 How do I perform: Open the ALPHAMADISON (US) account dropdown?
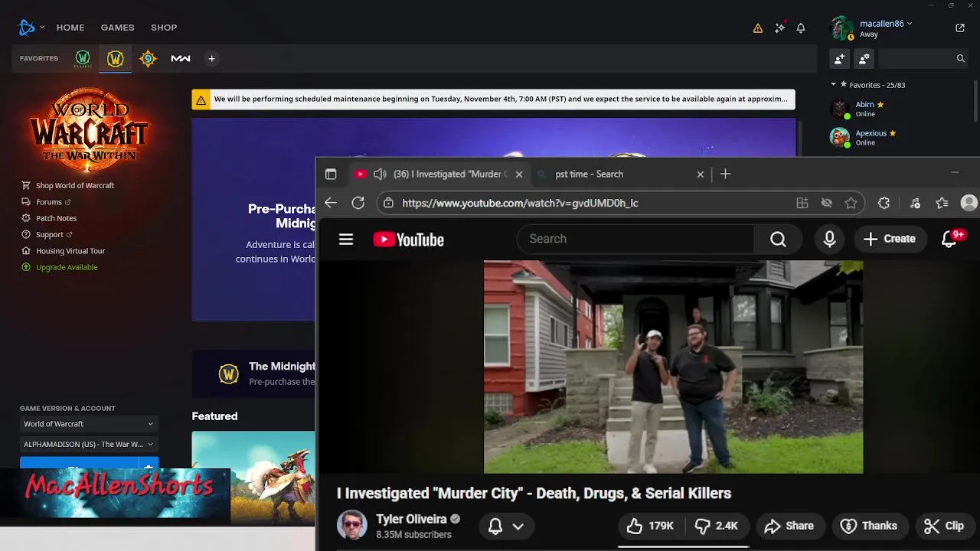89,444
